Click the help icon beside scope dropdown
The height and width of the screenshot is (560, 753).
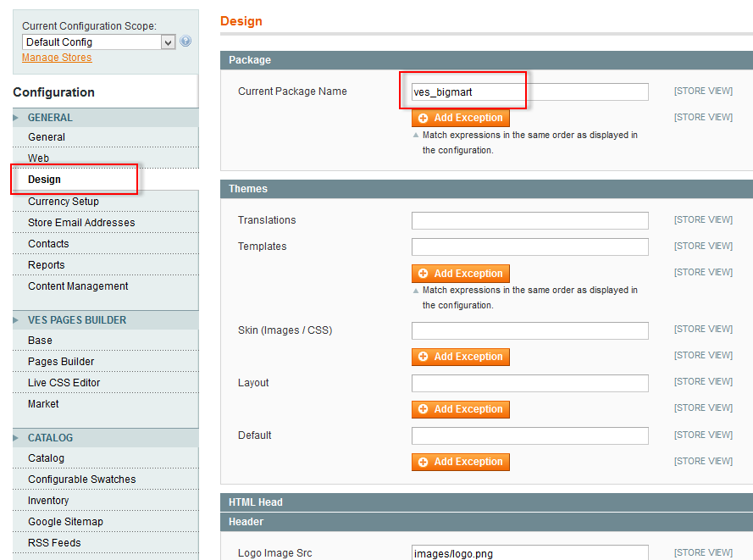185,42
